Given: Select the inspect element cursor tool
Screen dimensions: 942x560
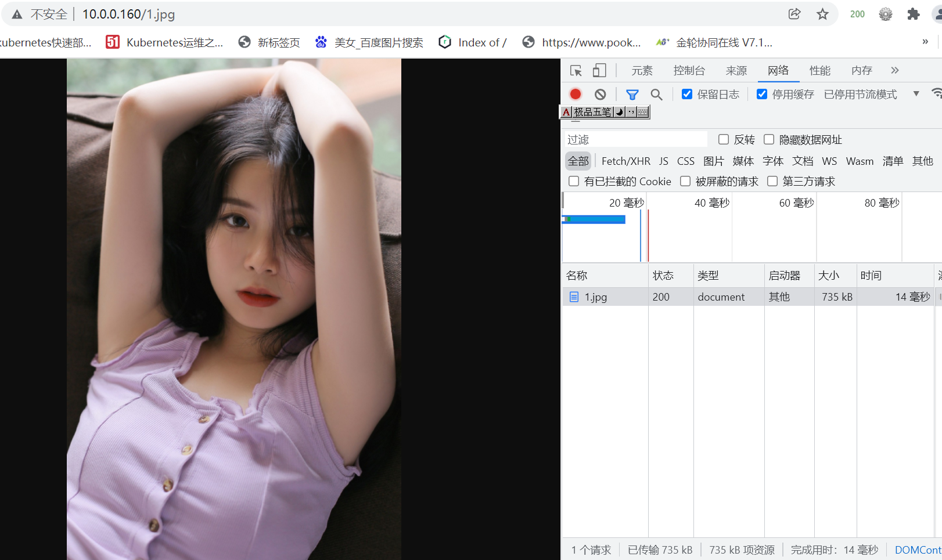Looking at the screenshot, I should click(x=576, y=70).
